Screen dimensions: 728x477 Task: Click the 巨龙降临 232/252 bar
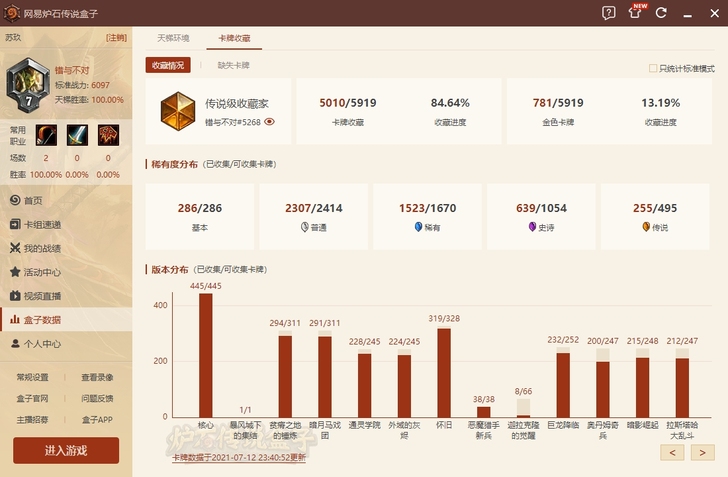tap(563, 382)
